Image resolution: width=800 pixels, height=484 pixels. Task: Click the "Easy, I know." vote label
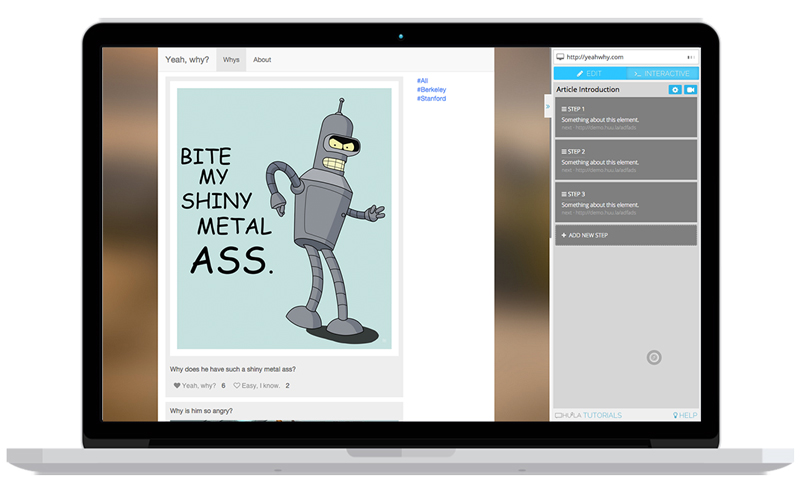(261, 386)
